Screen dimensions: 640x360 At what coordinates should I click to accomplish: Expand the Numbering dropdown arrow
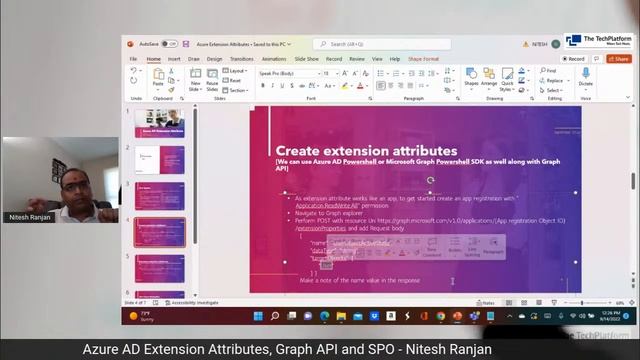pyautogui.click(x=403, y=73)
